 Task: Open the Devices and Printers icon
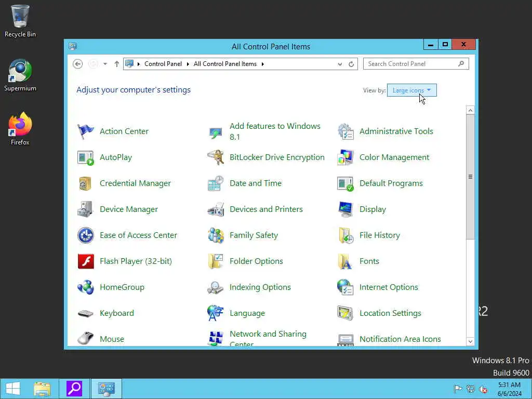[x=216, y=209]
